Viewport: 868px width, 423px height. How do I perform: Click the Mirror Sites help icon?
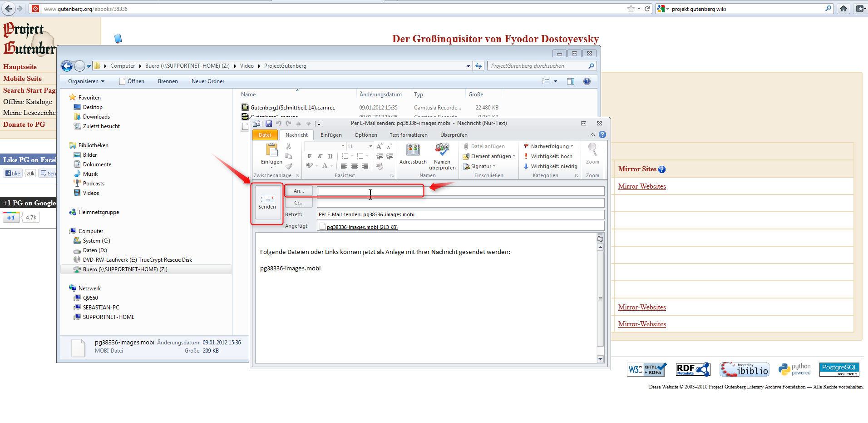662,169
